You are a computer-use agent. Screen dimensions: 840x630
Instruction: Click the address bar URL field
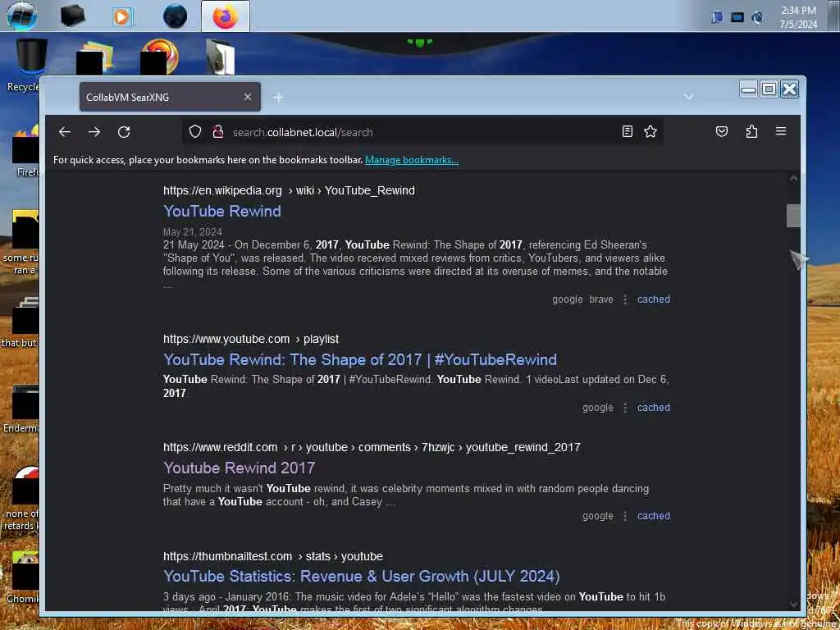pos(423,132)
